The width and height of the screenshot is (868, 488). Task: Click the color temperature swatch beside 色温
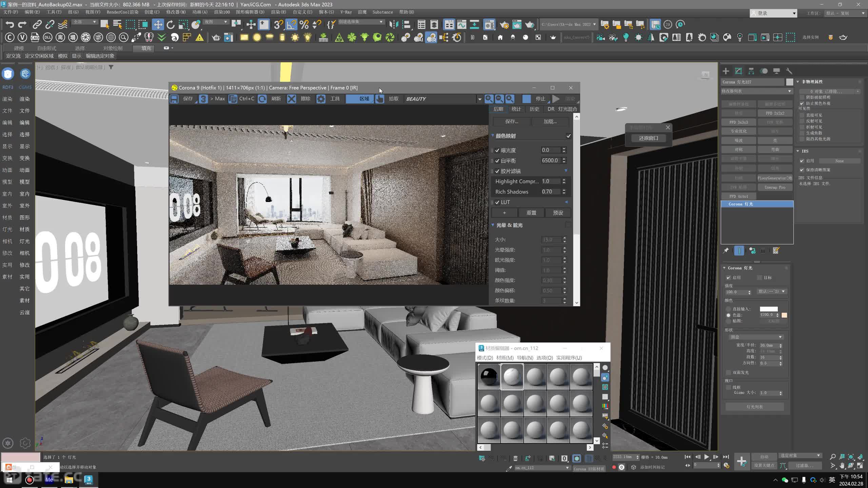click(784, 315)
